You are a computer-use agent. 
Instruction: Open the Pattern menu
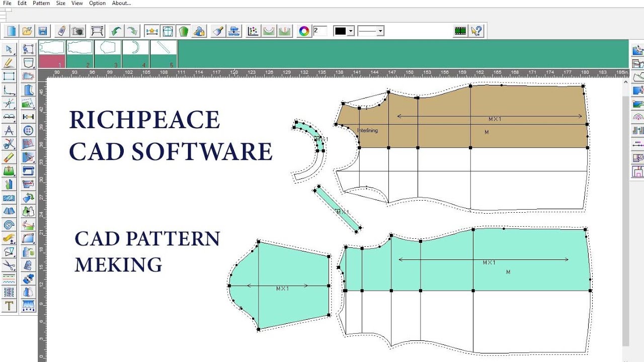(x=41, y=3)
